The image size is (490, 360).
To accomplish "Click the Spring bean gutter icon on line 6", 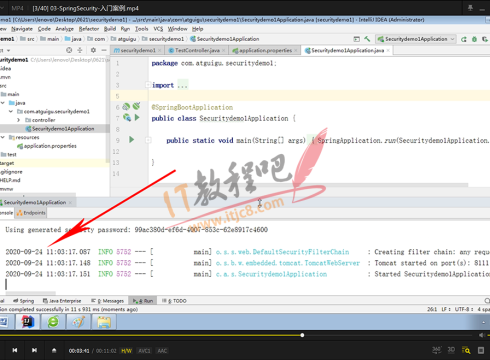I will [126, 107].
